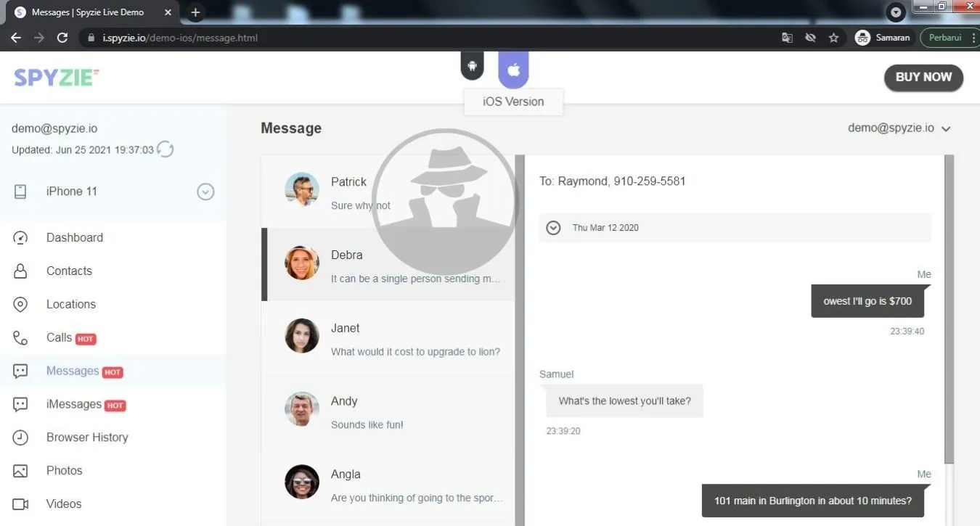This screenshot has width=980, height=526.
Task: Reload the page with browser refresh icon
Action: 62,38
